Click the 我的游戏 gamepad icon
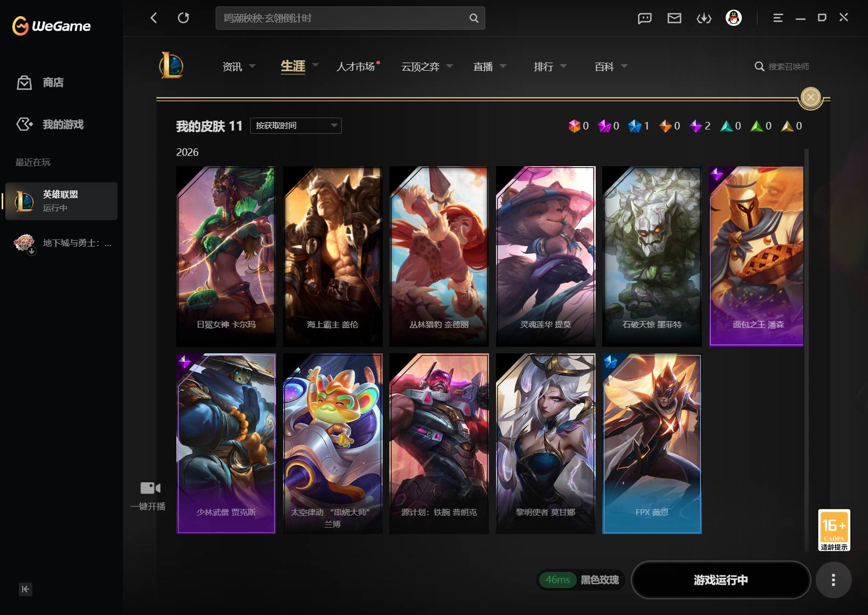Viewport: 868px width, 615px height. click(24, 124)
